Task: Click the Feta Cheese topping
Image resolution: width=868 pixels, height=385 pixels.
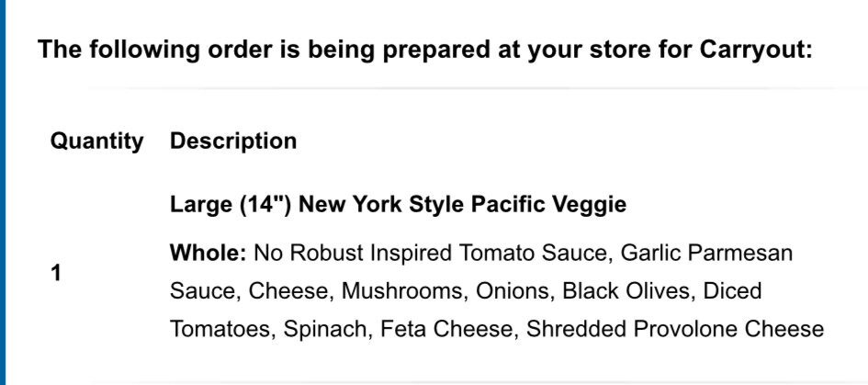Action: tap(448, 329)
